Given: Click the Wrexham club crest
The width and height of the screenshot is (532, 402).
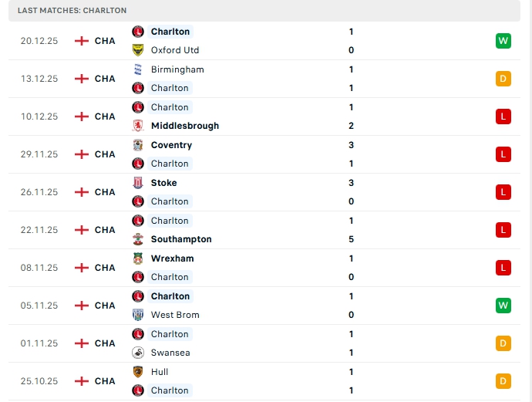Looking at the screenshot, I should pos(138,258).
